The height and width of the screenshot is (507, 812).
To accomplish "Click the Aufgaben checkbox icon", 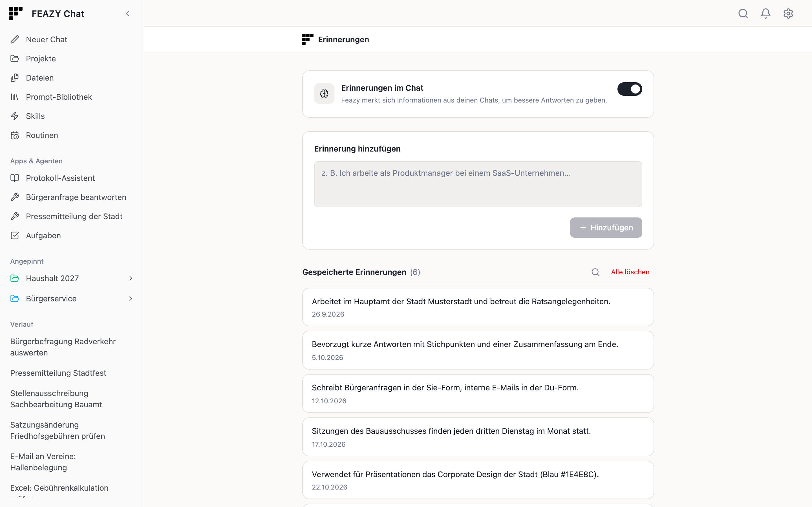I will [x=15, y=235].
